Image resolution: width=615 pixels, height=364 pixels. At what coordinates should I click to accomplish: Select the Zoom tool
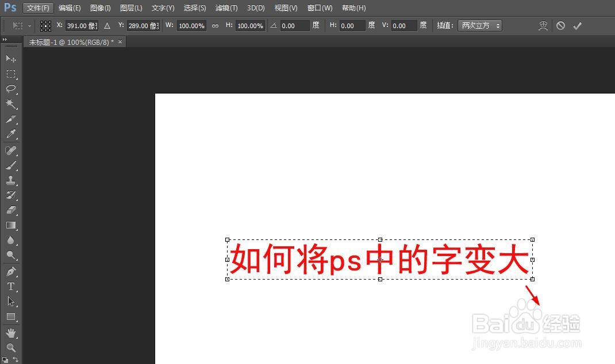click(10, 347)
